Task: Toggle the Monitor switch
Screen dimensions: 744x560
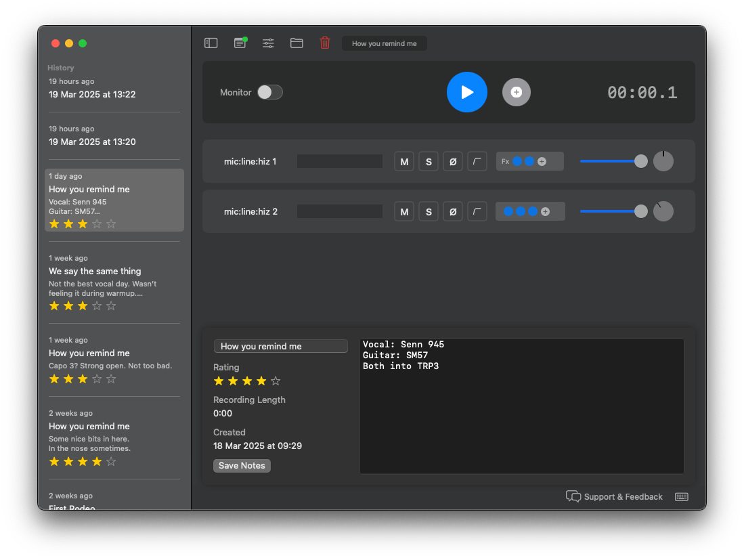Action: [270, 92]
